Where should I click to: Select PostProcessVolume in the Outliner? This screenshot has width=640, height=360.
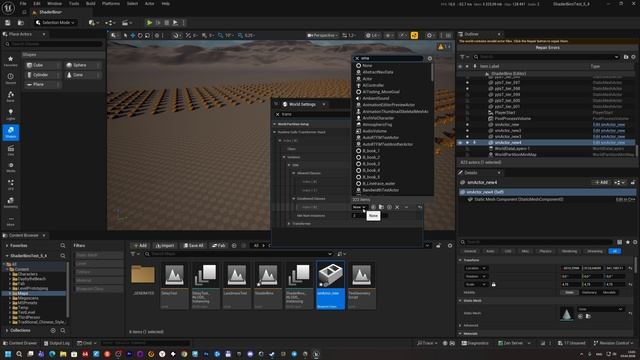pos(512,118)
